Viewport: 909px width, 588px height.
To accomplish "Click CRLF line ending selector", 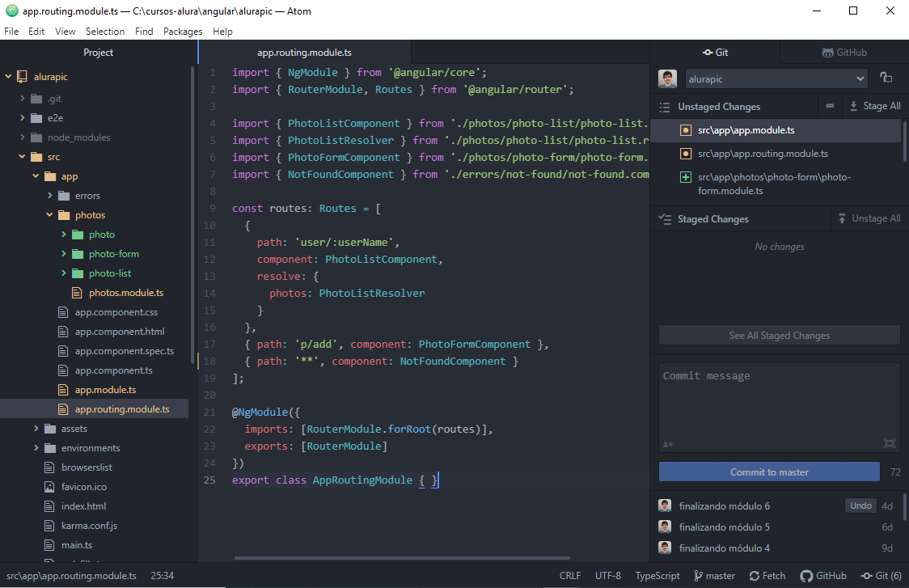I will (570, 575).
